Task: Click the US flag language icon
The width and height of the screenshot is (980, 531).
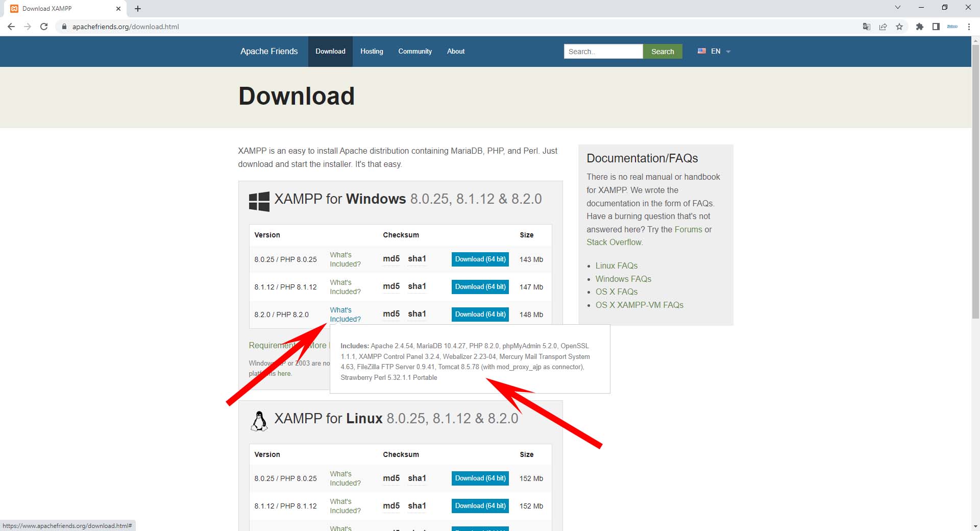Action: (x=702, y=51)
